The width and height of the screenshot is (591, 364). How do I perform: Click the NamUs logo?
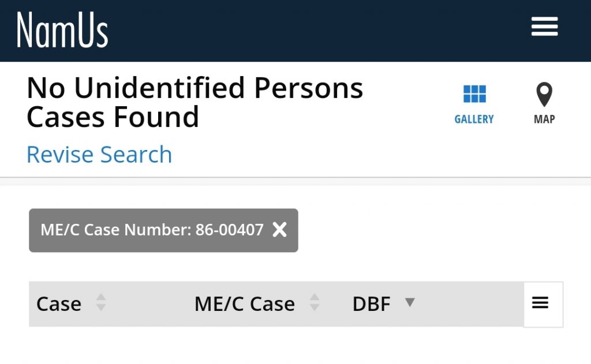pyautogui.click(x=62, y=29)
